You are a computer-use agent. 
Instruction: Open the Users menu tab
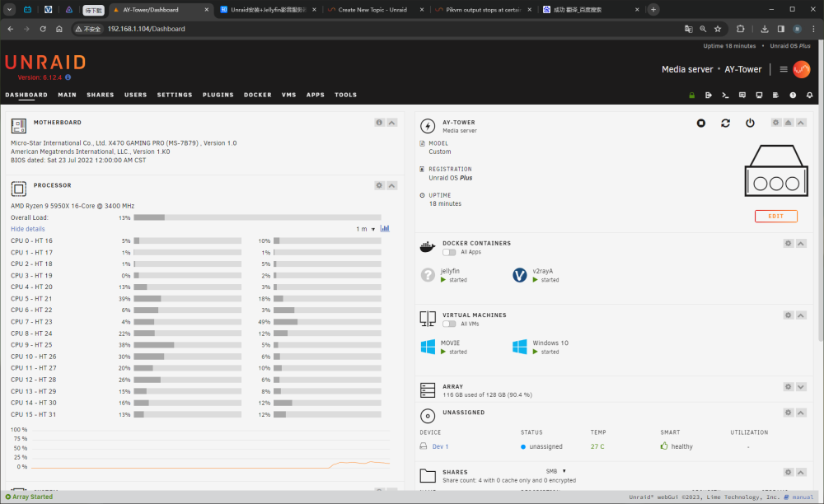coord(136,95)
